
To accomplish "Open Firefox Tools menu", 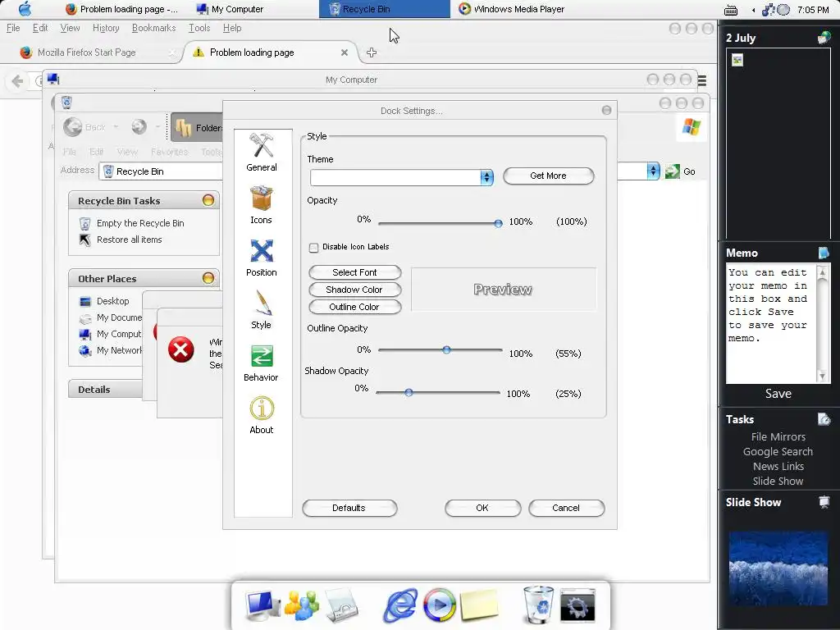I will pos(199,28).
